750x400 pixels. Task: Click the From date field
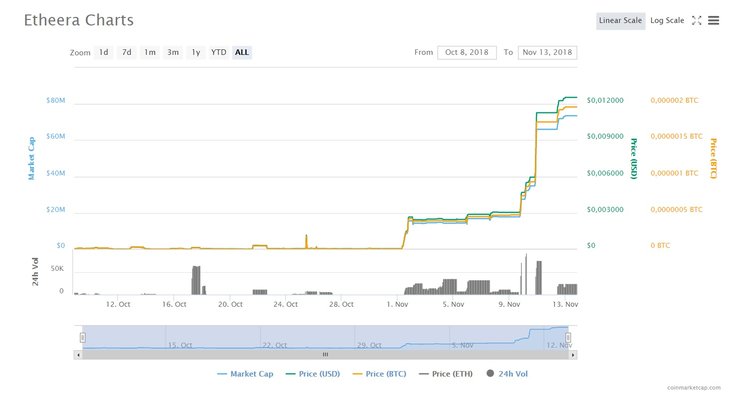click(x=467, y=52)
